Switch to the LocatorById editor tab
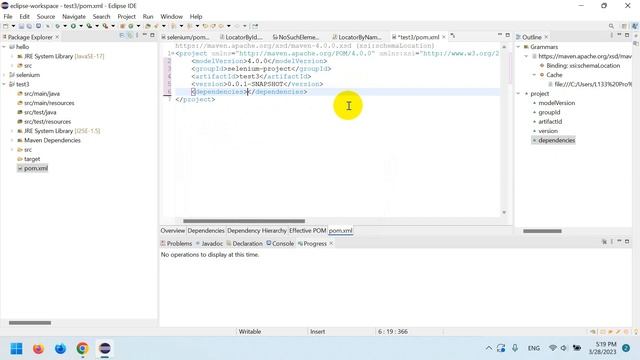 pyautogui.click(x=242, y=37)
